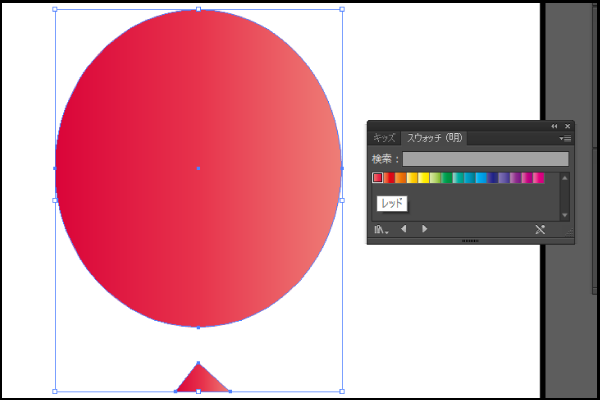600x400 pixels.
Task: Choose the orange gradient swatch
Action: coord(401,178)
